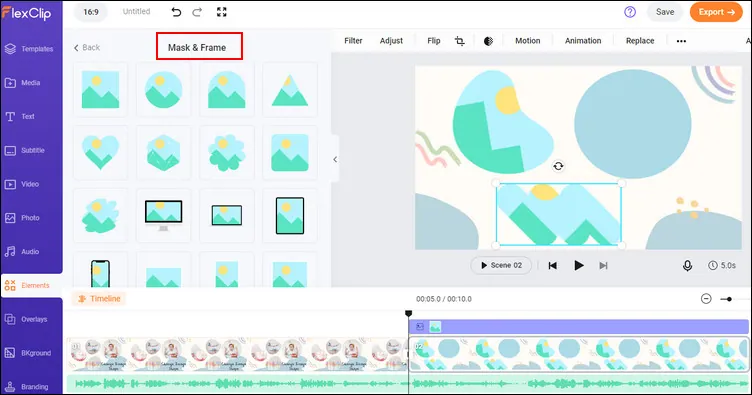
Task: Click the orange Export button
Action: (x=716, y=12)
